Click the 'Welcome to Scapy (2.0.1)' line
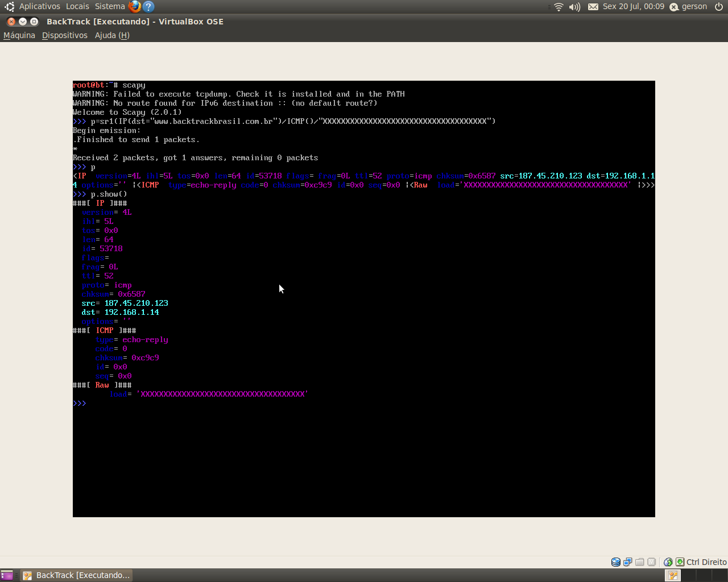The height and width of the screenshot is (582, 728). (127, 113)
